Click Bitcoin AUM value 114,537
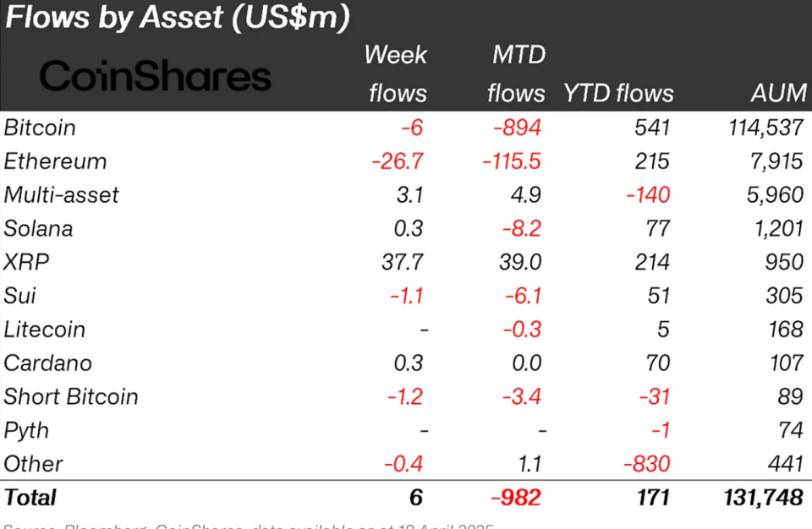 tap(766, 128)
